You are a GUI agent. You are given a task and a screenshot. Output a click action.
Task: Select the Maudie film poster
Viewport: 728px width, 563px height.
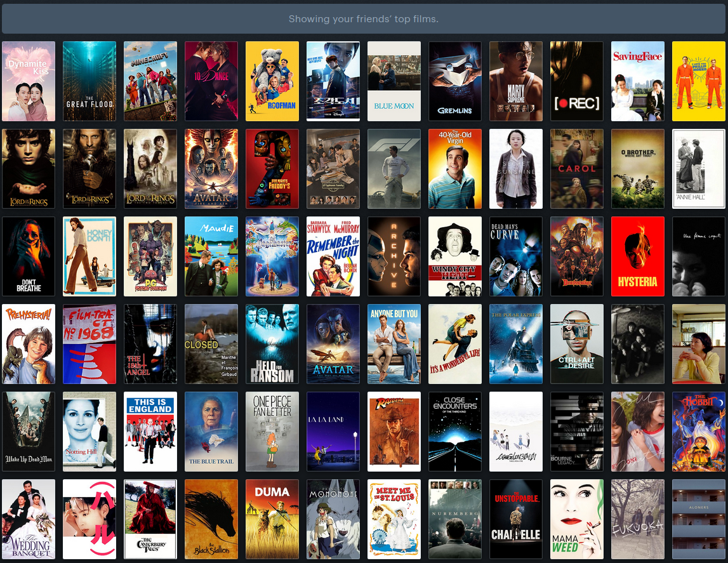[211, 256]
